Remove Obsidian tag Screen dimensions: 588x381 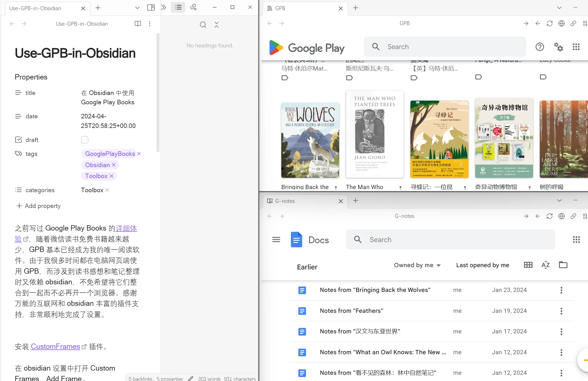click(114, 165)
